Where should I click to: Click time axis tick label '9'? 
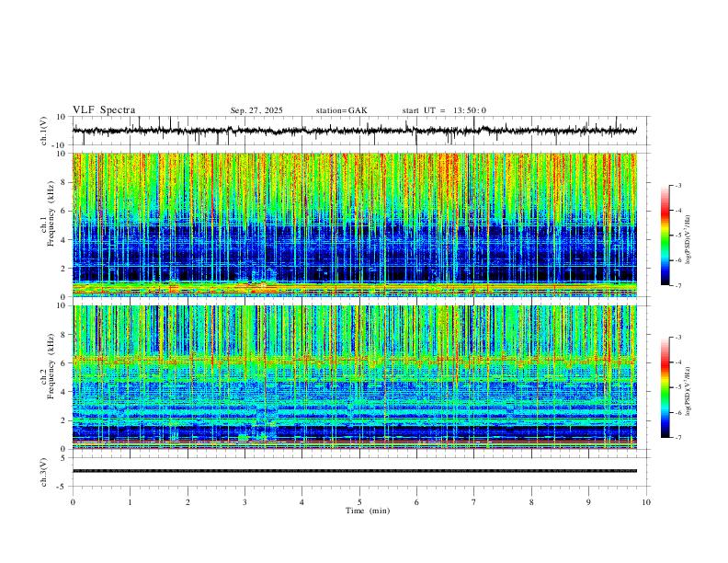[x=588, y=502]
